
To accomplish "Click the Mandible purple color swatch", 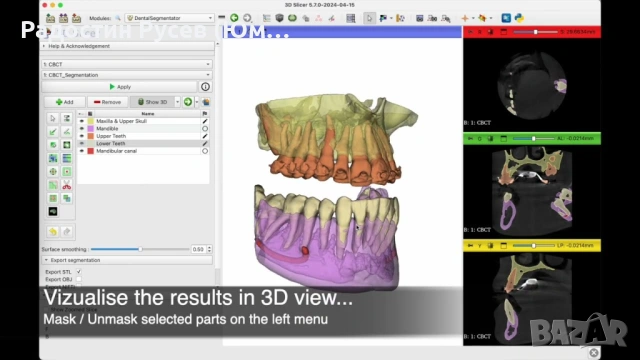I will click(x=91, y=129).
